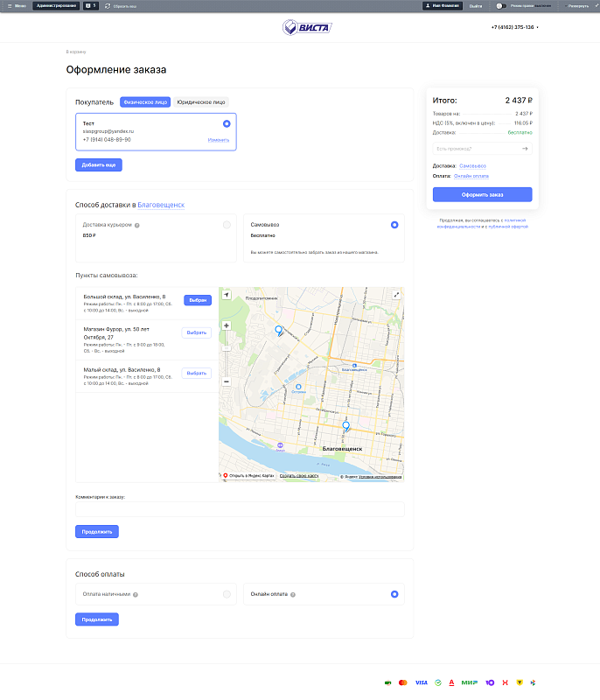Toggle the edit mode switch in top bar
This screenshot has height=700, width=600.
[502, 5]
